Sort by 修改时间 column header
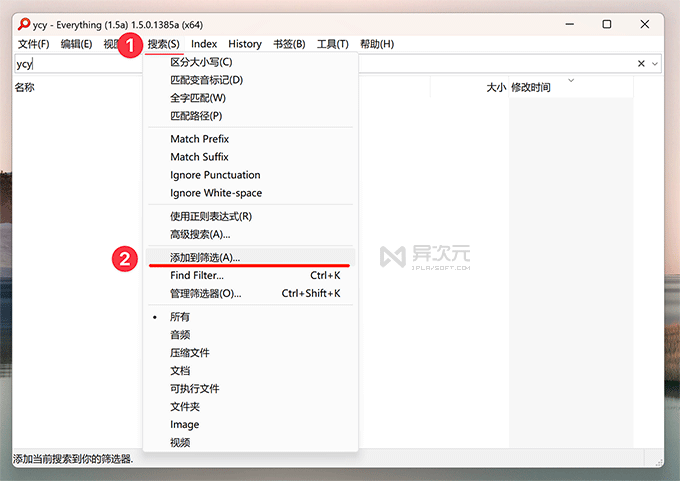This screenshot has width=680, height=481. (530, 88)
